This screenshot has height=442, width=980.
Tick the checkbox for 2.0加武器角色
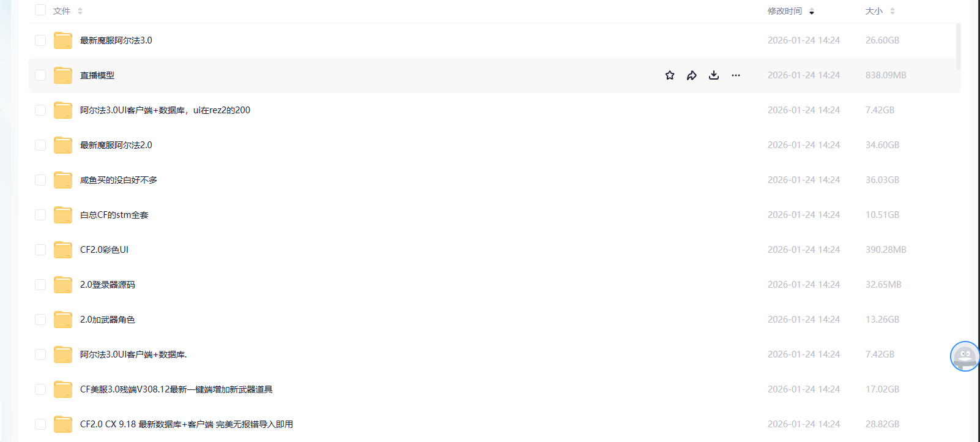40,320
